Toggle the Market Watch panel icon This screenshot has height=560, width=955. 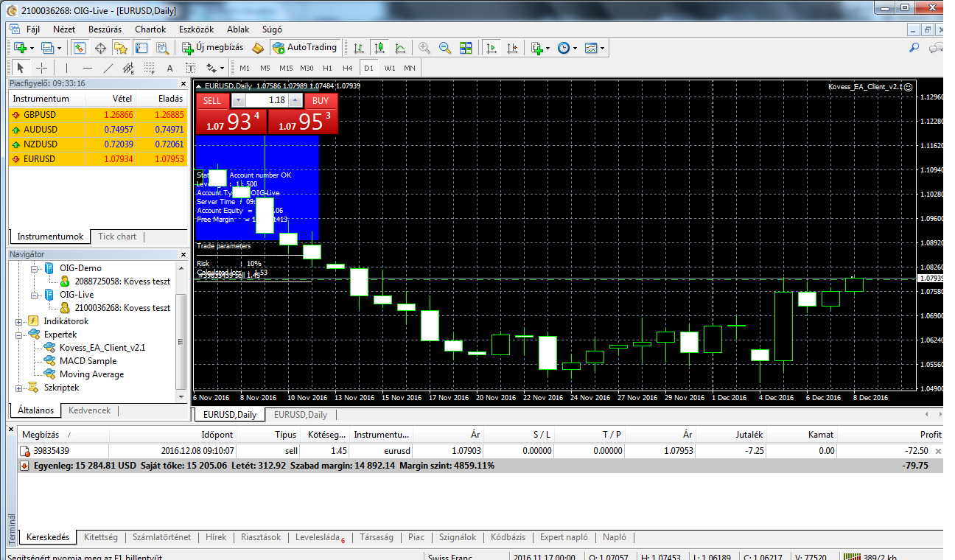(x=80, y=47)
